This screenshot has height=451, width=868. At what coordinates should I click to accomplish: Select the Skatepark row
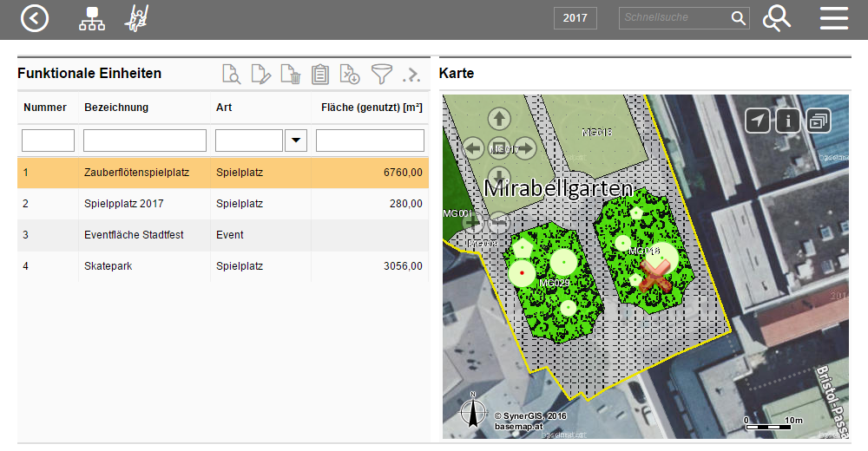click(x=223, y=266)
